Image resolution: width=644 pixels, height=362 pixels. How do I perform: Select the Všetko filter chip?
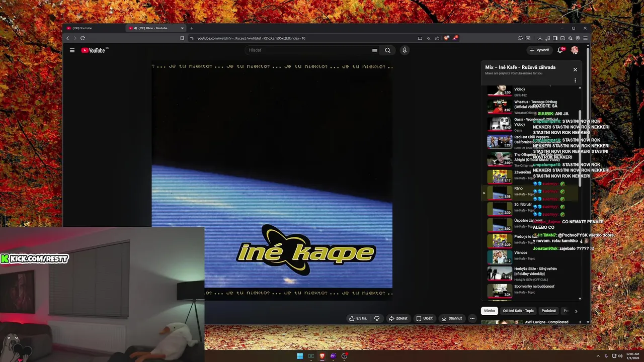click(490, 311)
